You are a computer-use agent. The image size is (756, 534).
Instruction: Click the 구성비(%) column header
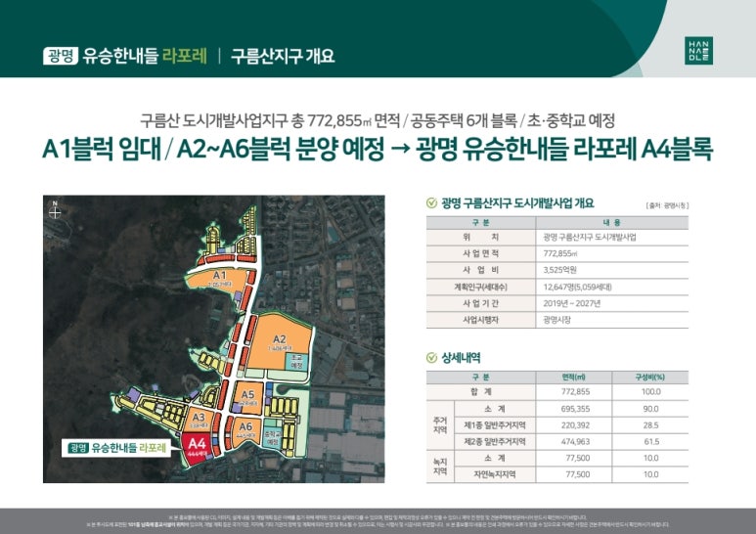pyautogui.click(x=650, y=377)
